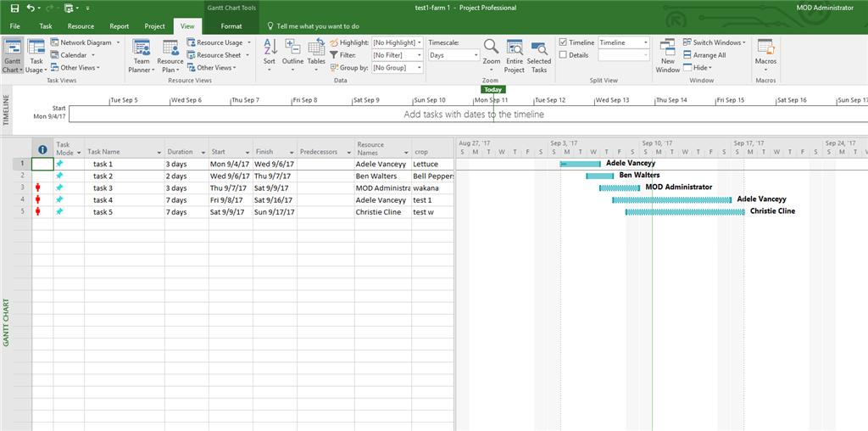Click the Undo arrow icon
868x431 pixels.
[31, 8]
